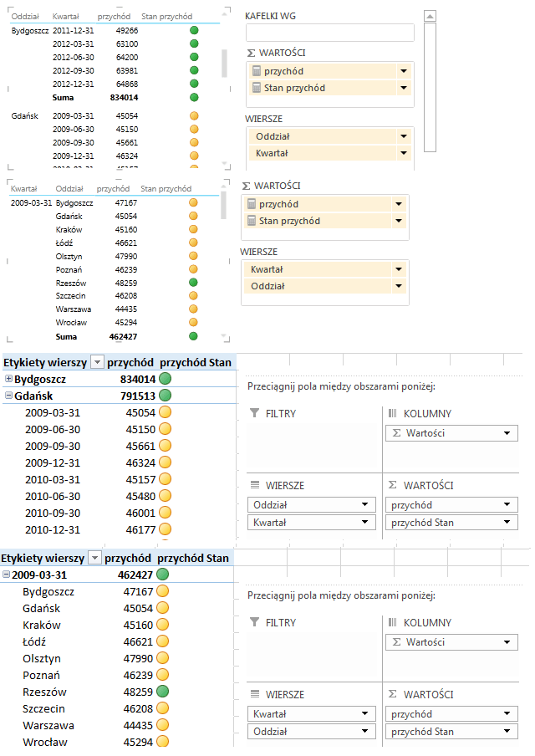Open Σ Wartości dropdown in the upper KOLUMNY area
Viewport: 535px width, 756px height.
[x=507, y=433]
